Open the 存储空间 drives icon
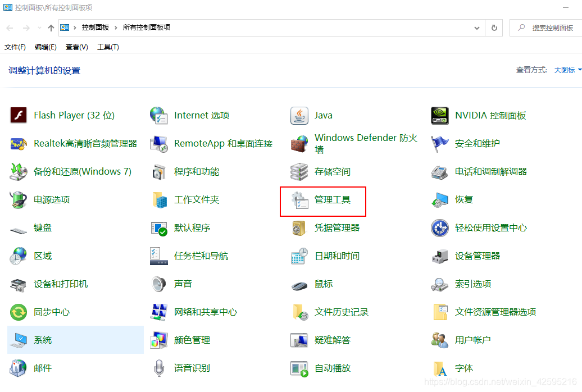The height and width of the screenshot is (392, 582). (299, 171)
